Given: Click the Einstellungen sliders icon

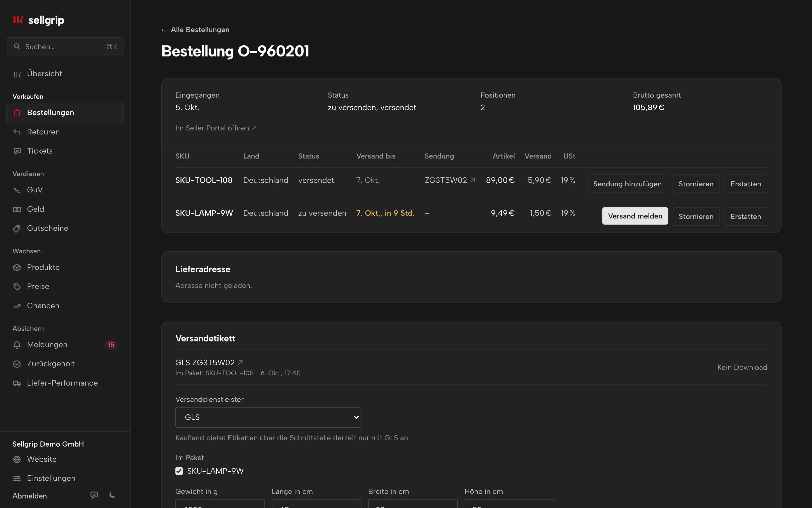Looking at the screenshot, I should click(x=17, y=478).
